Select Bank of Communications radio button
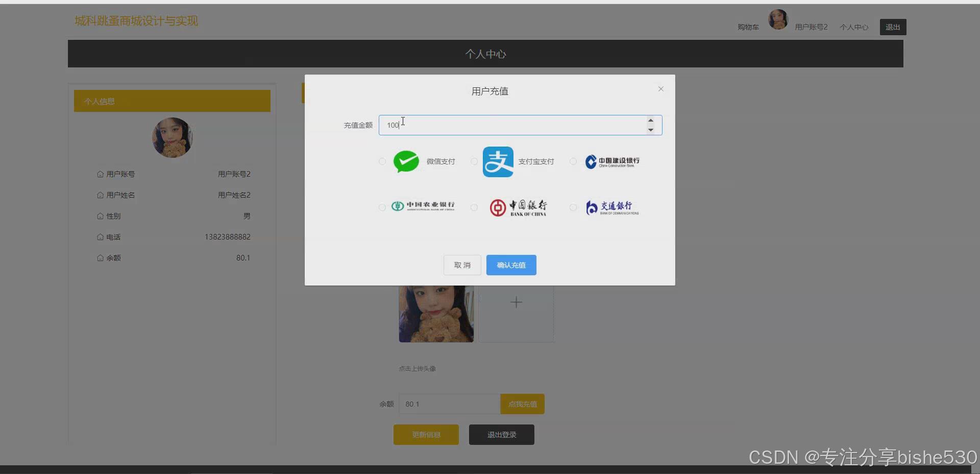The height and width of the screenshot is (474, 980). pos(573,207)
